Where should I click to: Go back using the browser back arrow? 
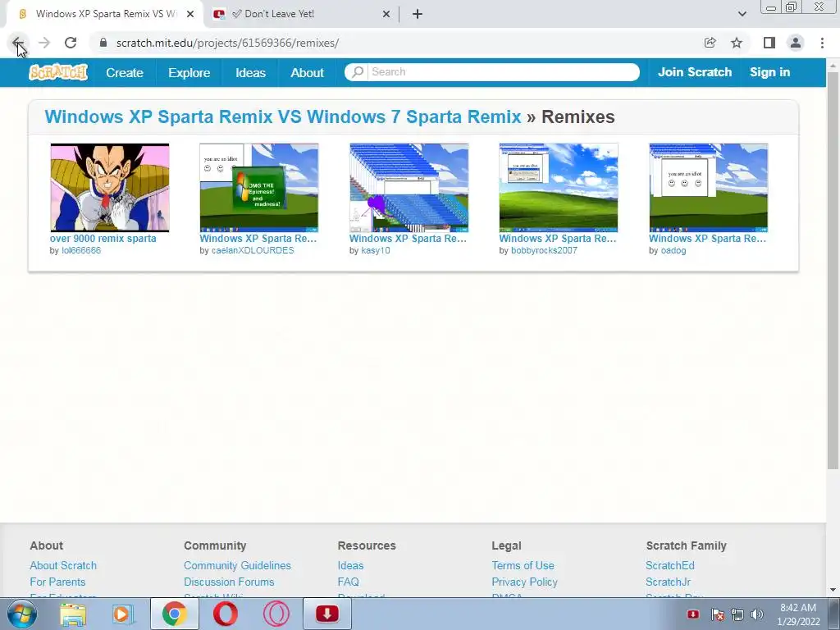18,43
